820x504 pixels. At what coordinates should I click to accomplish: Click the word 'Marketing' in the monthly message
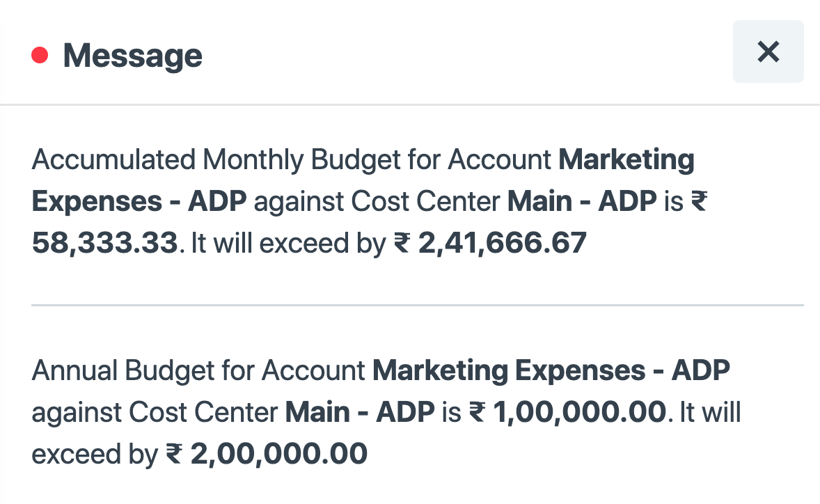pos(627,160)
